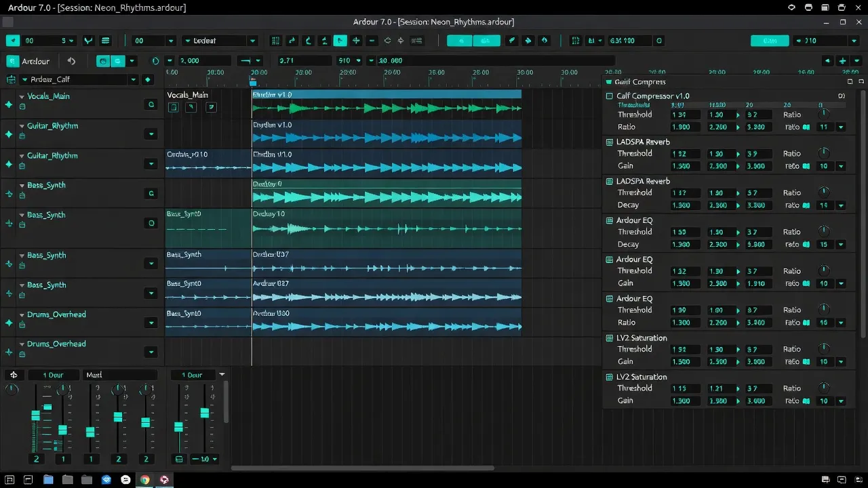Screen dimensions: 868x488
Task: Click the minus icon in the top toolbar
Action: (371, 41)
